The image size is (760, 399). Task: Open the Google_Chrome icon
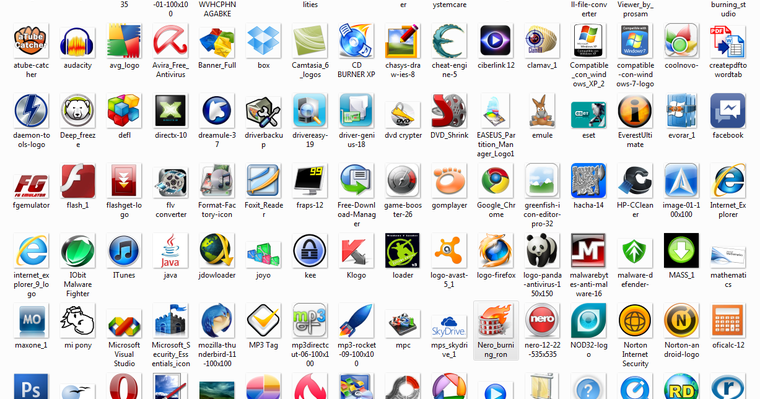496,181
